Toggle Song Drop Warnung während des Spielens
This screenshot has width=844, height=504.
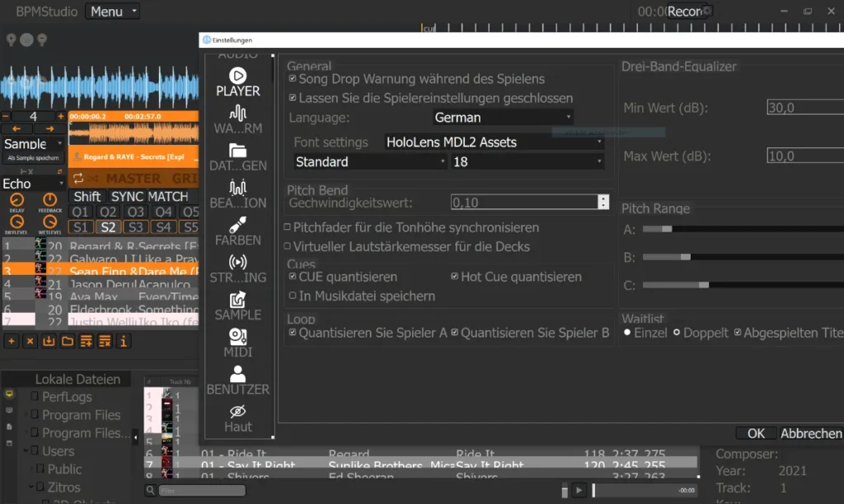pyautogui.click(x=293, y=78)
